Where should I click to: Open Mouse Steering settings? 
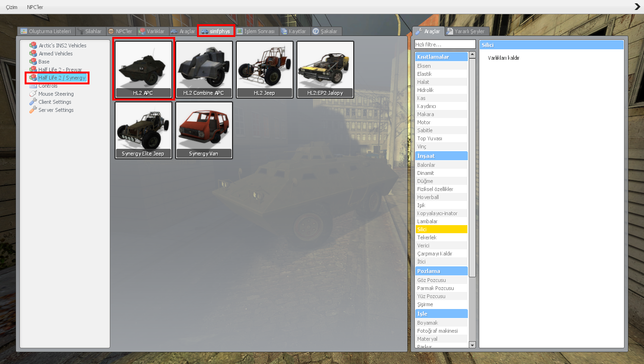(x=56, y=94)
